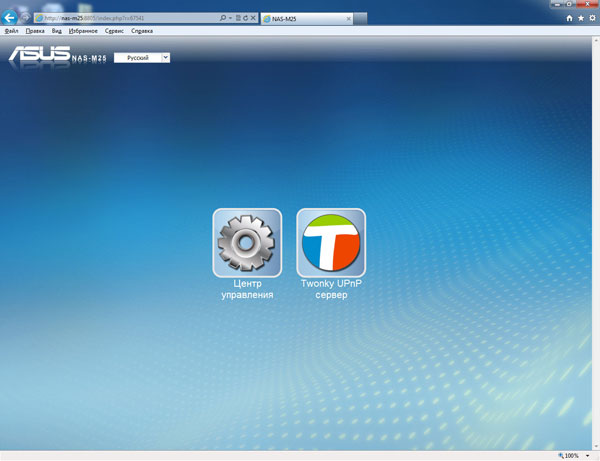Select the NAS-M25 browser tab
This screenshot has height=461, width=600.
click(307, 18)
